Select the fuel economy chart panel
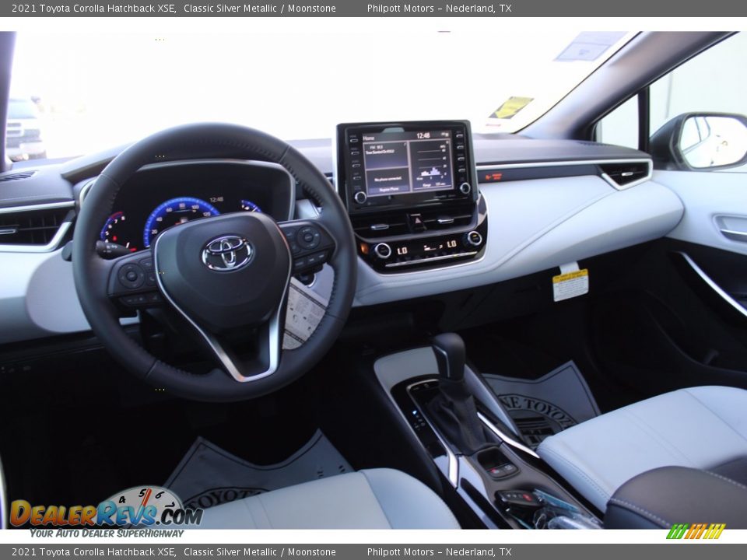The image size is (747, 560). [x=432, y=163]
